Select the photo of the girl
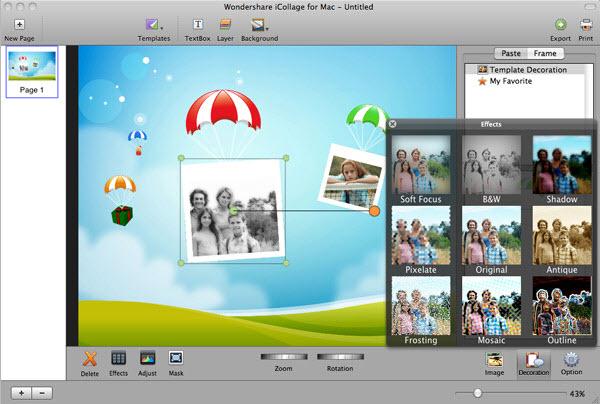 [352, 178]
